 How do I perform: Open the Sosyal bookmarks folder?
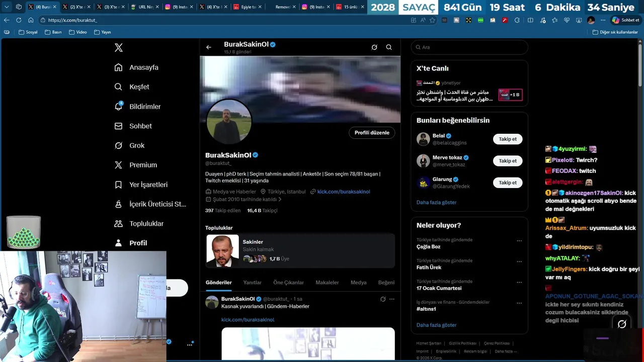28,32
